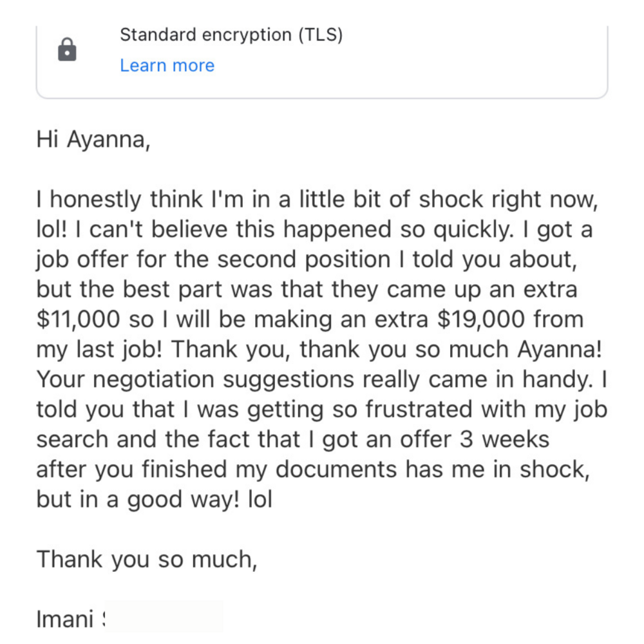Click the "Standard encryption (TLS)" label
This screenshot has width=644, height=644.
[x=231, y=35]
